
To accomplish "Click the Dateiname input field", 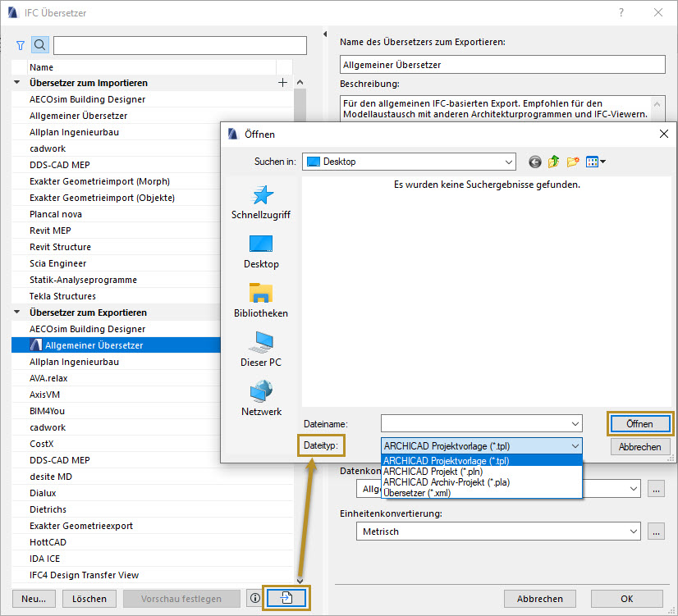I will coord(475,424).
